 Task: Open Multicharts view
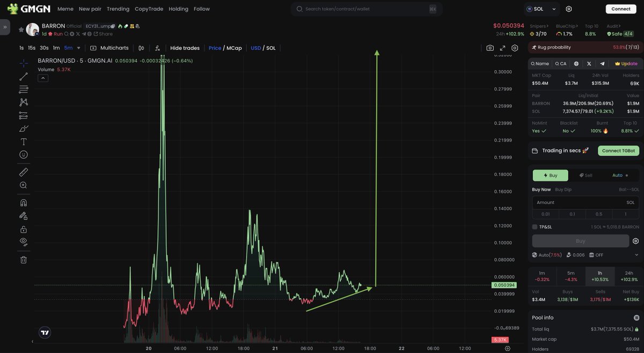[109, 48]
